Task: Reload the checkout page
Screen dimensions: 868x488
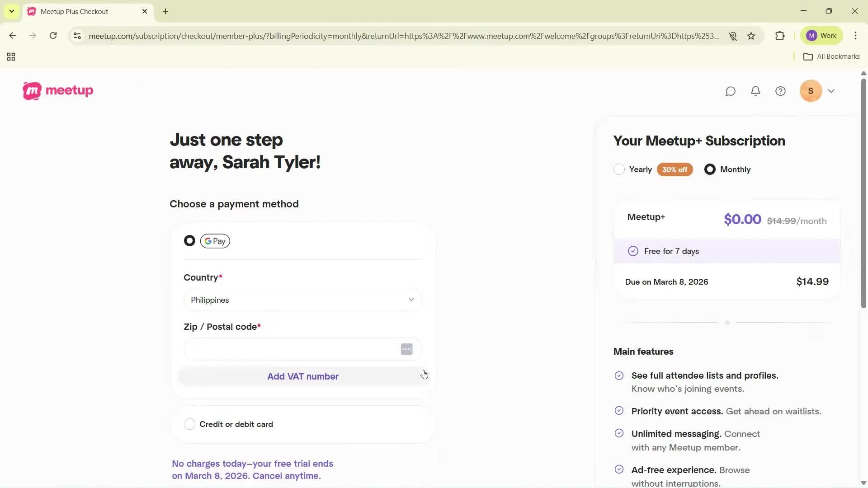Action: pyautogui.click(x=53, y=35)
